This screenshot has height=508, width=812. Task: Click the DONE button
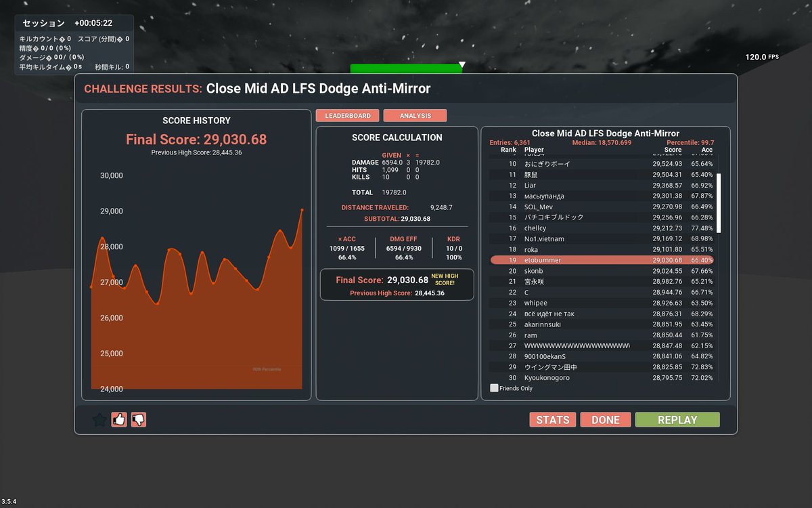pyautogui.click(x=606, y=420)
